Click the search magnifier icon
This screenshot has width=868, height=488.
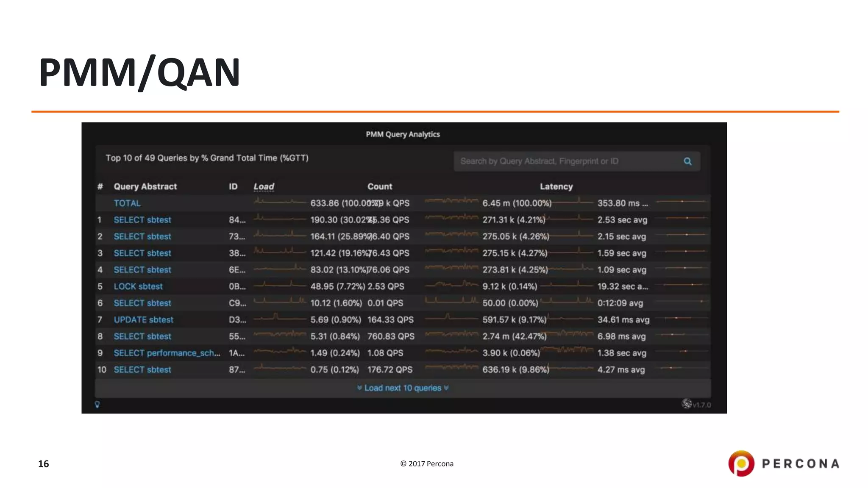[x=687, y=161]
